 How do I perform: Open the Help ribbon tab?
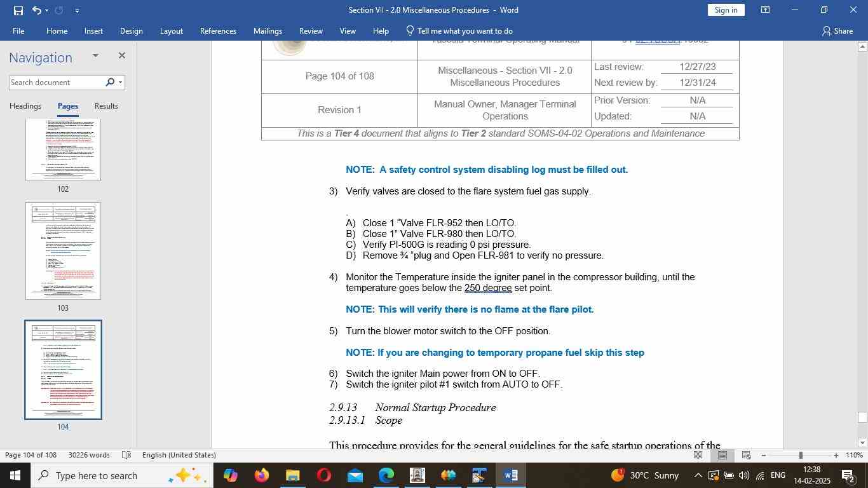[x=381, y=30]
